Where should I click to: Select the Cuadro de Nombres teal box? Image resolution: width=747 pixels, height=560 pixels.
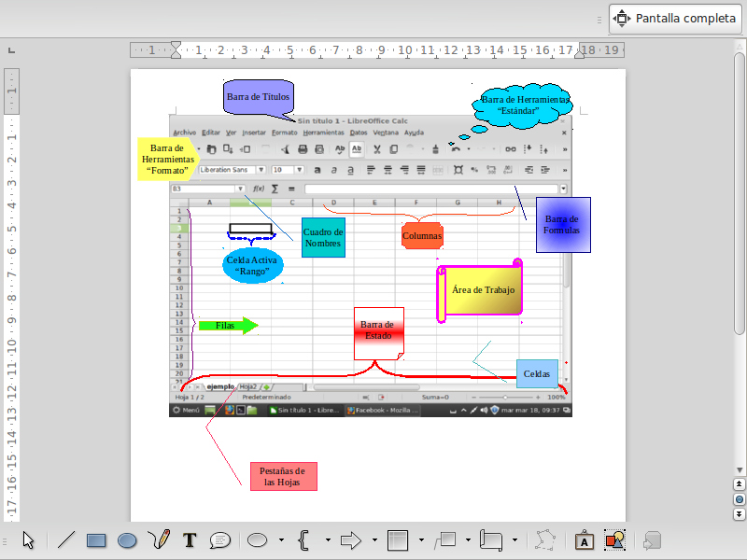coord(323,238)
